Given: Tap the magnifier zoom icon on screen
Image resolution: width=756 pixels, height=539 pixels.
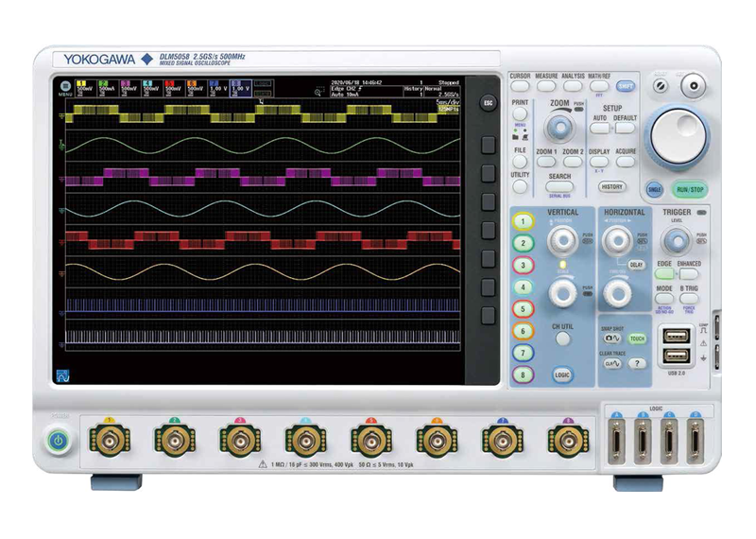Looking at the screenshot, I should 318,92.
